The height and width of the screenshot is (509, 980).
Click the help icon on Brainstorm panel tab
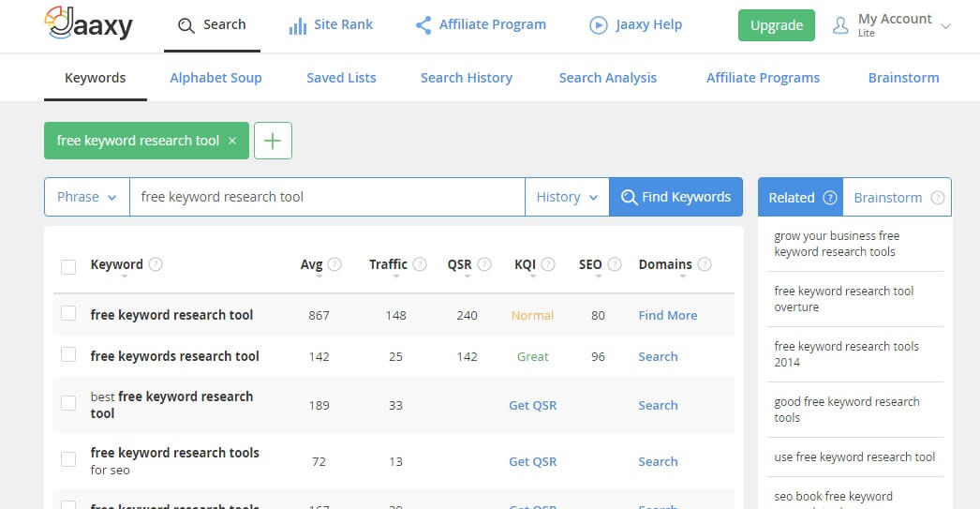click(937, 198)
